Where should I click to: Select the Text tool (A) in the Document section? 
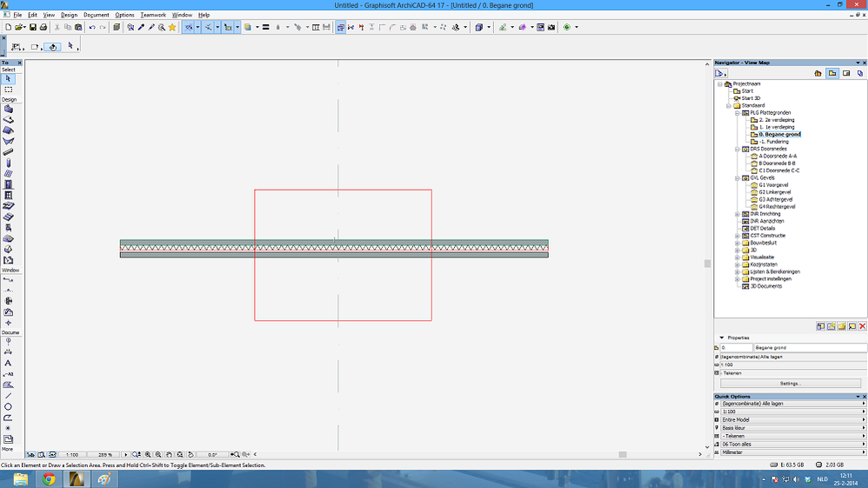[x=9, y=363]
